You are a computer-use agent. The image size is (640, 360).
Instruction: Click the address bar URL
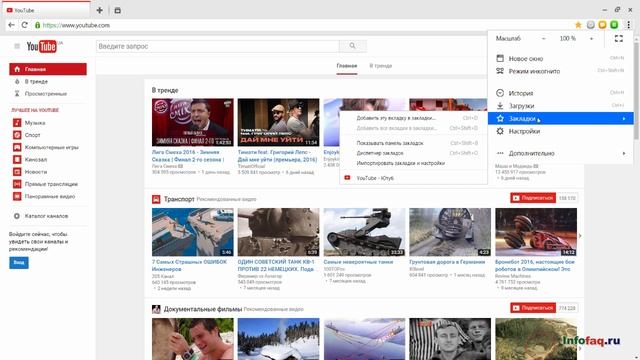[x=76, y=25]
